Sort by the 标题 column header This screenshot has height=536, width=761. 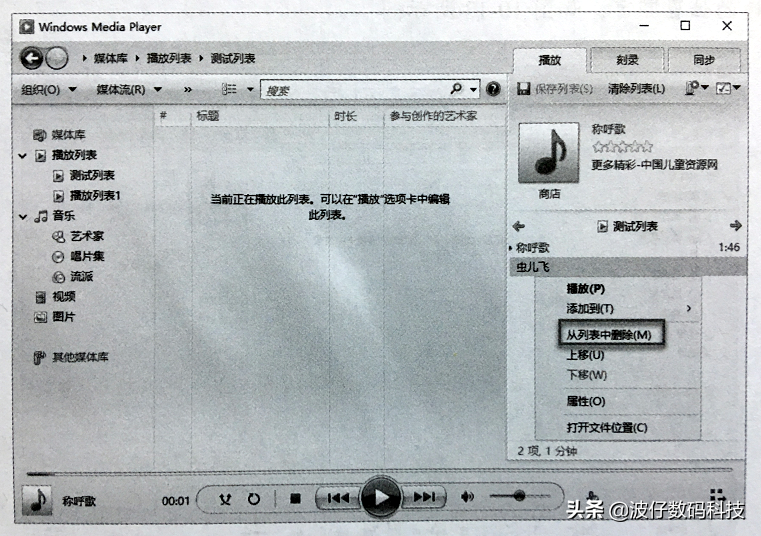coord(260,116)
